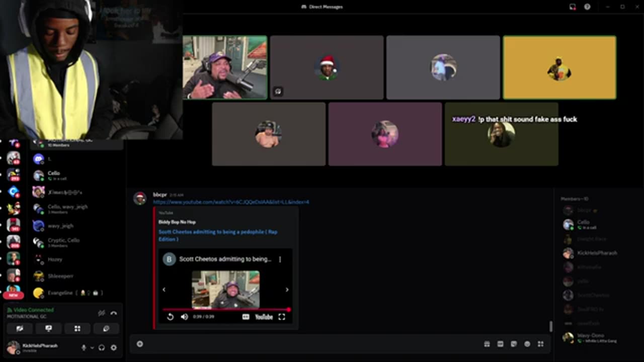The width and height of the screenshot is (644, 362).
Task: Select the shirtless avatar call tile
Action: (269, 134)
